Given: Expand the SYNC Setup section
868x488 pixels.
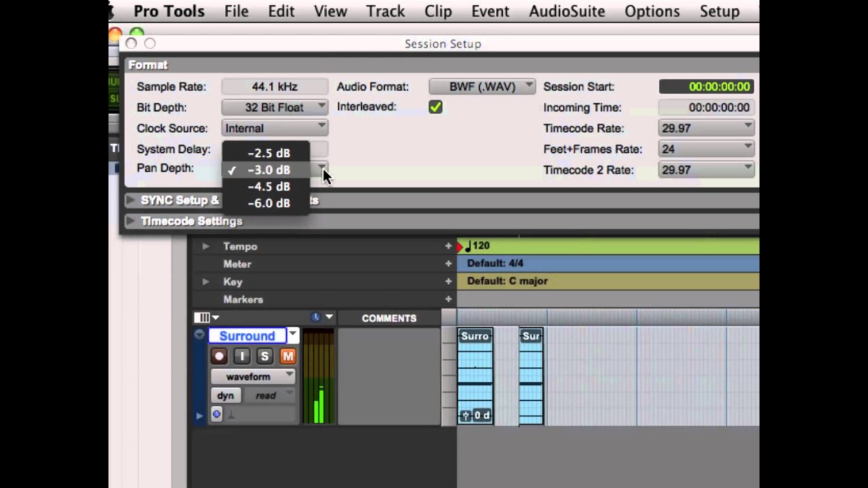Looking at the screenshot, I should [x=131, y=201].
